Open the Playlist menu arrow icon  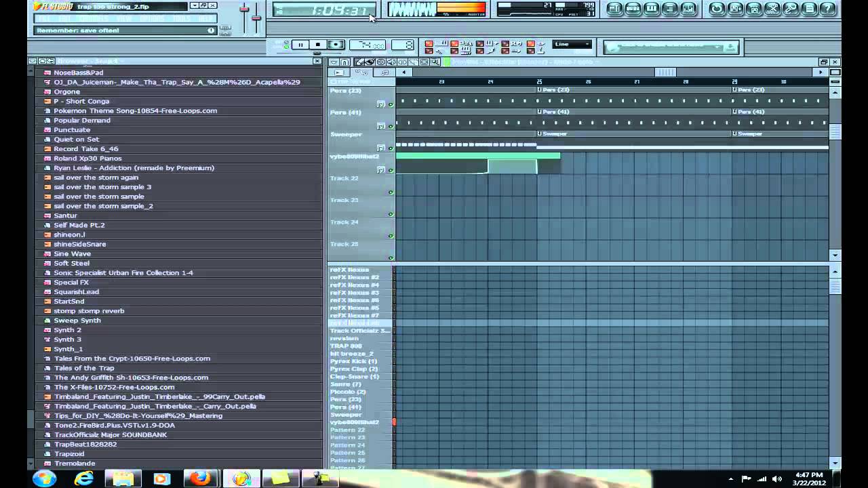click(x=334, y=62)
